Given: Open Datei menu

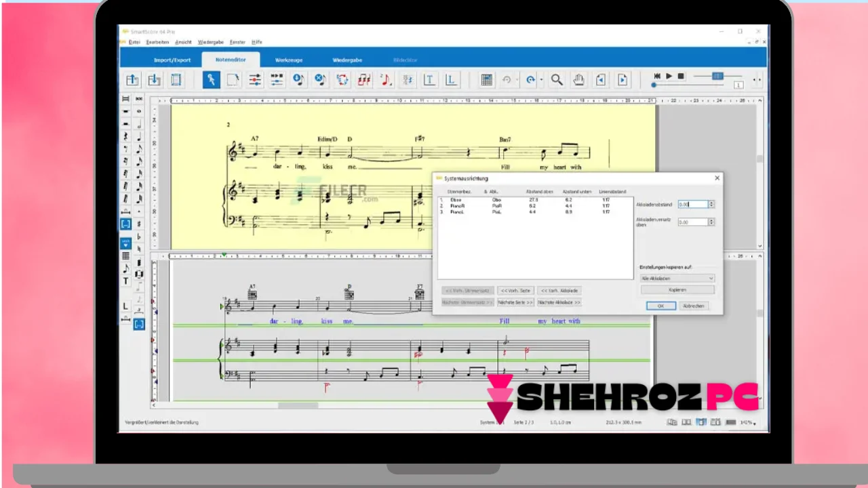Looking at the screenshot, I should tap(134, 42).
